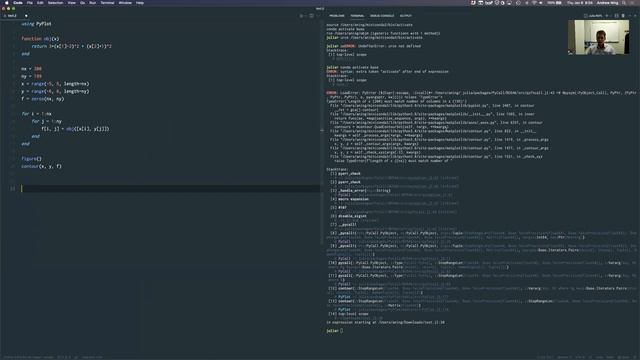Screen dimensions: 640x360
Task: Open the Edit menu
Action: click(40, 2)
